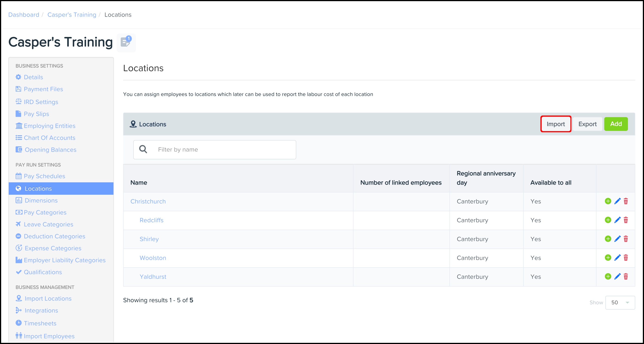The height and width of the screenshot is (344, 644).
Task: Click green plus icon in Yaldhurst row
Action: [608, 276]
